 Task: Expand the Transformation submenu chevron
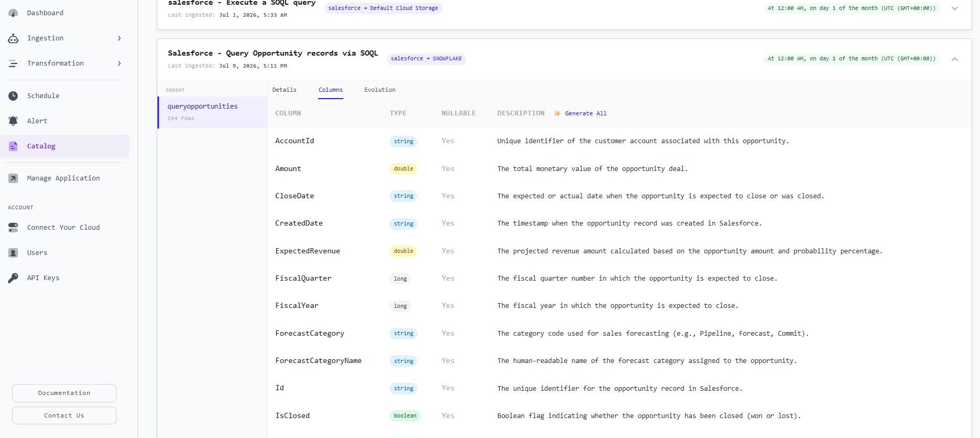pyautogui.click(x=119, y=63)
